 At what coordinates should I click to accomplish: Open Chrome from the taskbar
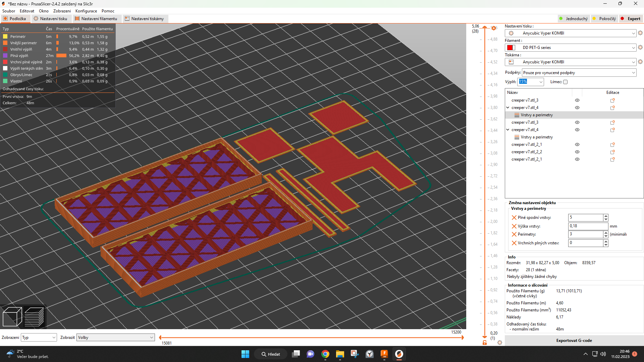click(x=325, y=354)
